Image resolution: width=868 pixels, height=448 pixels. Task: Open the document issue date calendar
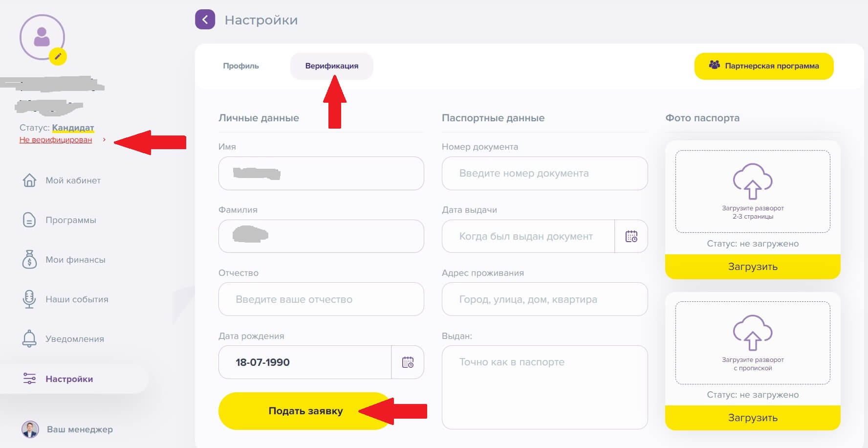[x=631, y=237]
